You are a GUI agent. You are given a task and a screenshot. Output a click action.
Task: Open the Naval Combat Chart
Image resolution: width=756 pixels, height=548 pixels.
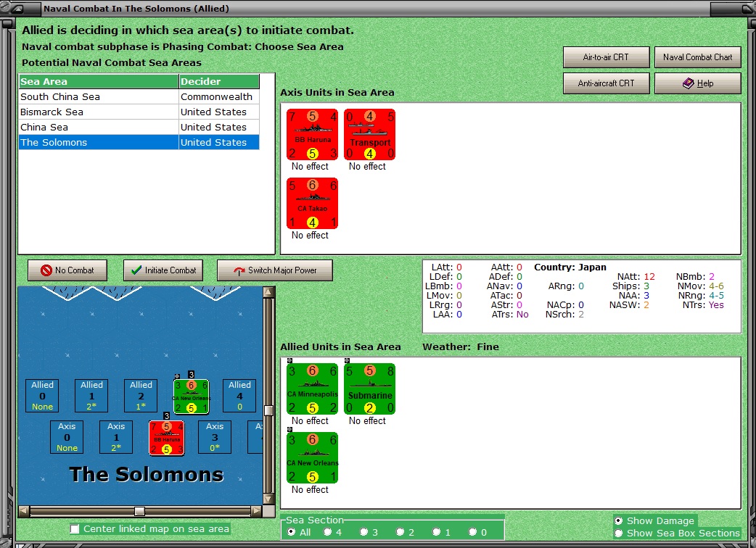(698, 57)
